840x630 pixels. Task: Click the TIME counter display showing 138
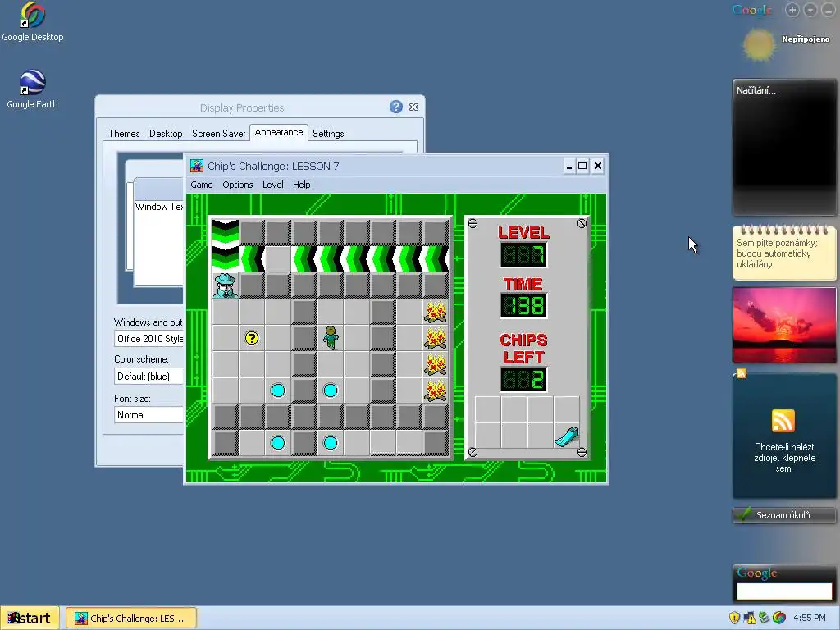pyautogui.click(x=523, y=305)
